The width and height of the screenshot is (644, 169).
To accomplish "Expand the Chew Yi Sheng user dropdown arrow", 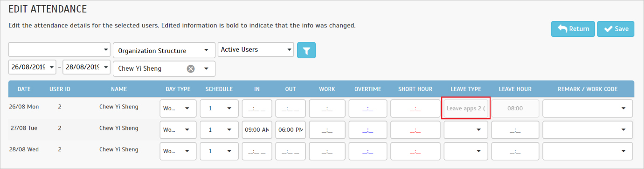I will [x=206, y=68].
